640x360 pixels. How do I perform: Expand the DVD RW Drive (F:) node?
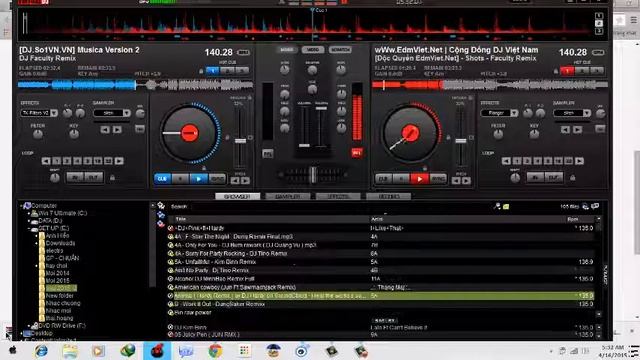point(29,326)
